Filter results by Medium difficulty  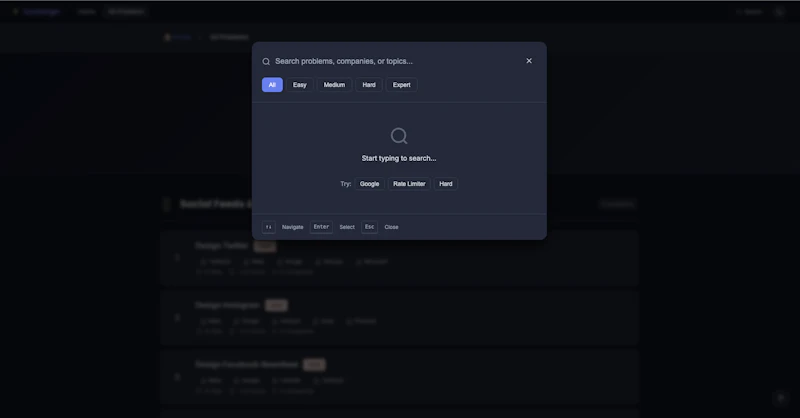(x=334, y=85)
